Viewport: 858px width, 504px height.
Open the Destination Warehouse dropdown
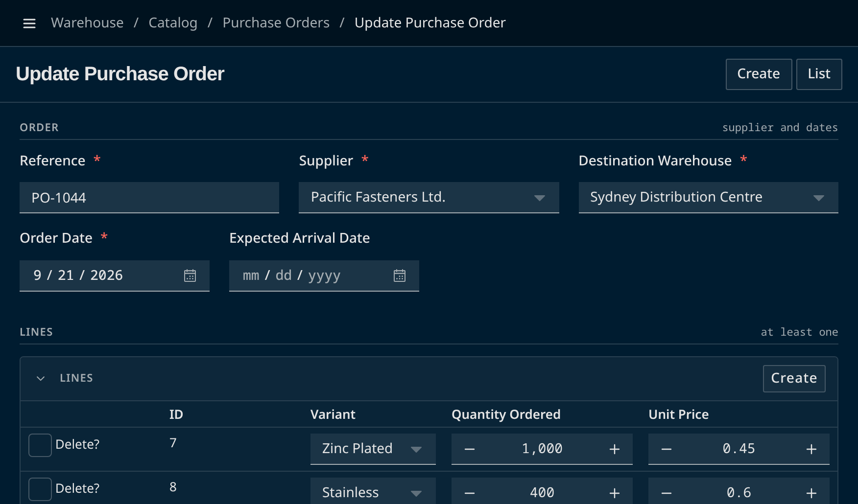pos(708,198)
